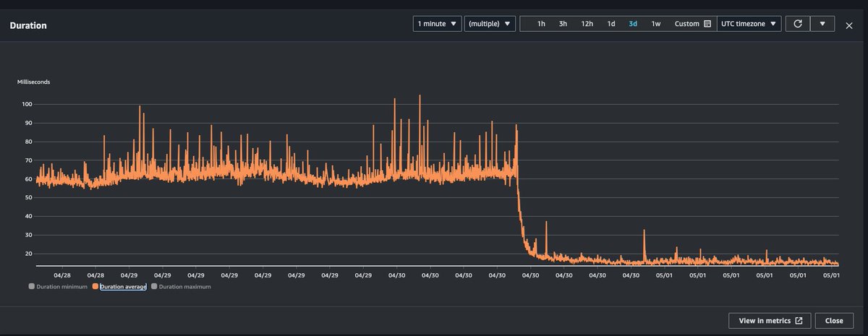The image size is (868, 336).
Task: Click the Duration panel title
Action: point(28,25)
